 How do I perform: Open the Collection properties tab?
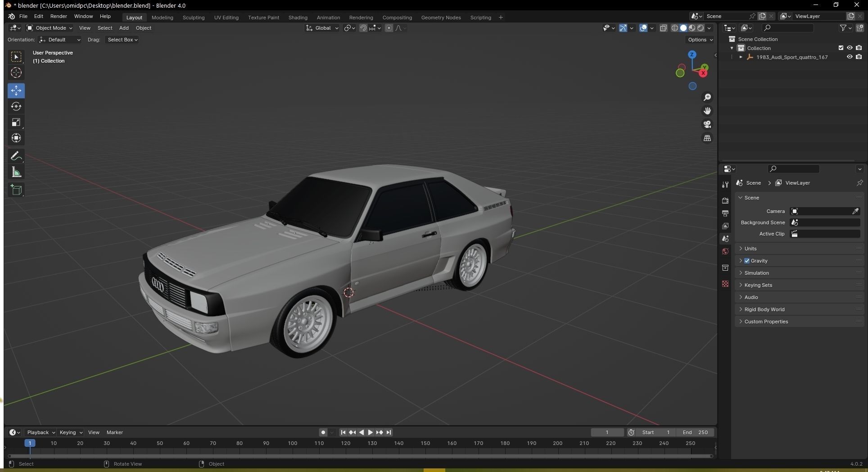click(725, 268)
